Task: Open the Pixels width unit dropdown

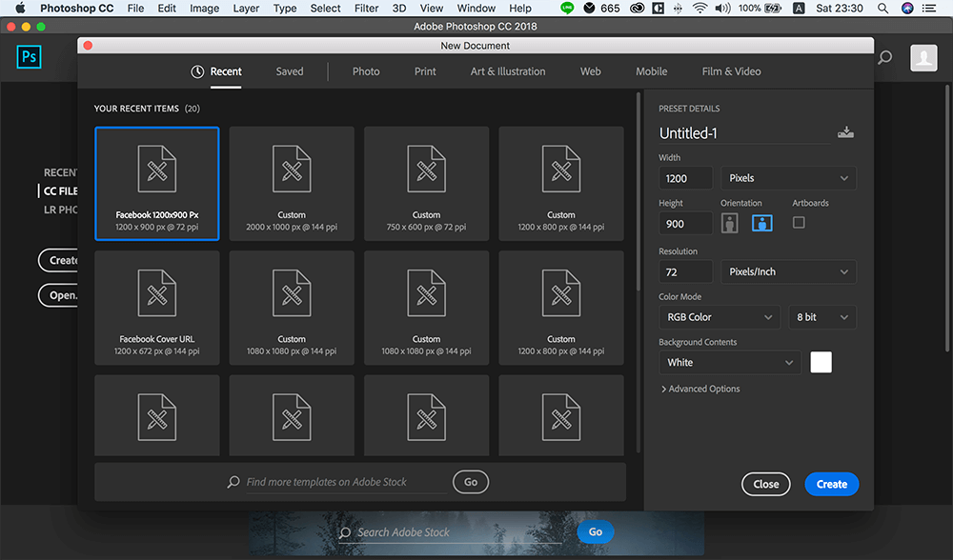Action: tap(788, 178)
